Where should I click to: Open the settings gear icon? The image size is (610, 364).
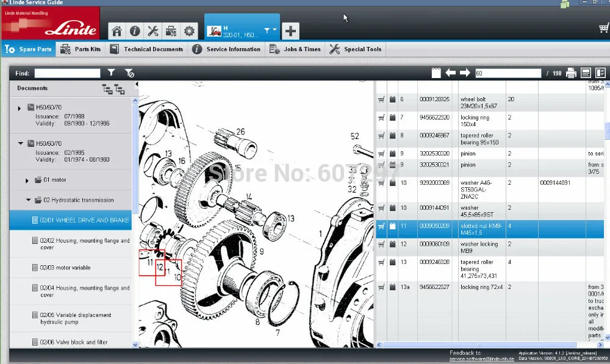click(x=189, y=31)
